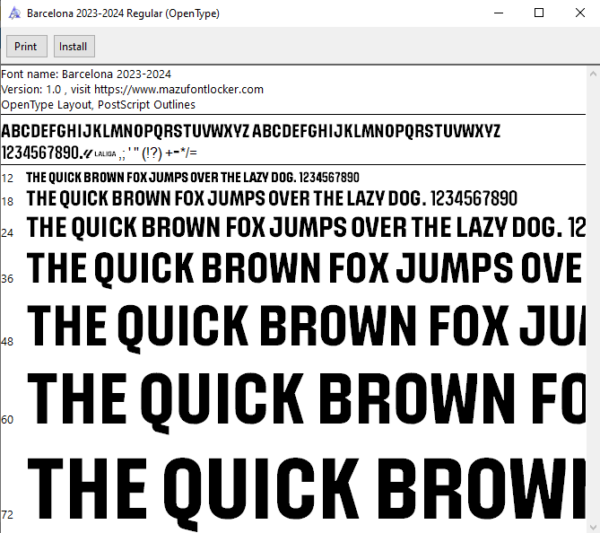Click the 18 point size label
Screen dimensions: 600x533
[x=7, y=201]
